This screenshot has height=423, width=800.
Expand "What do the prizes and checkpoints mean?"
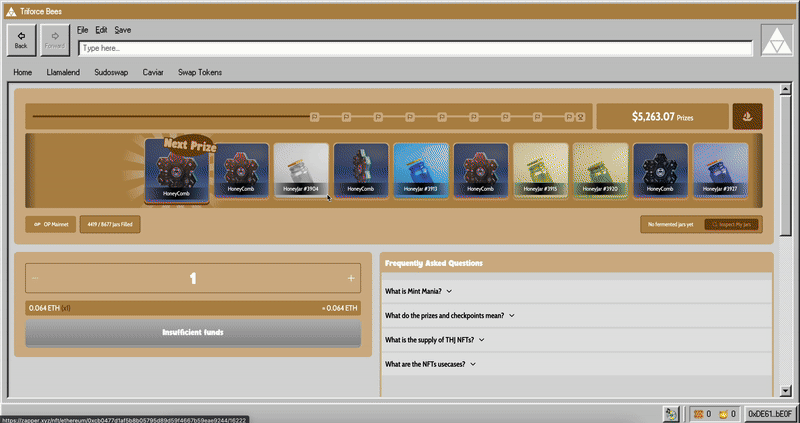(x=449, y=315)
